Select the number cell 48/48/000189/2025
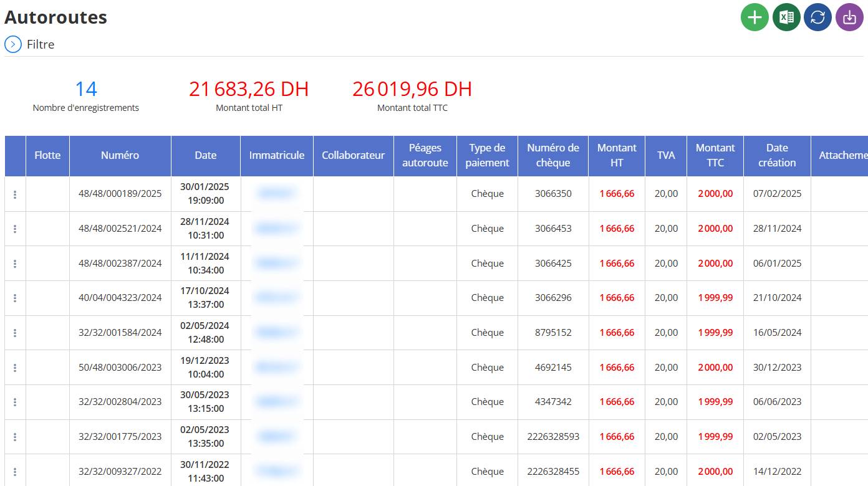The image size is (868, 486). [x=120, y=194]
